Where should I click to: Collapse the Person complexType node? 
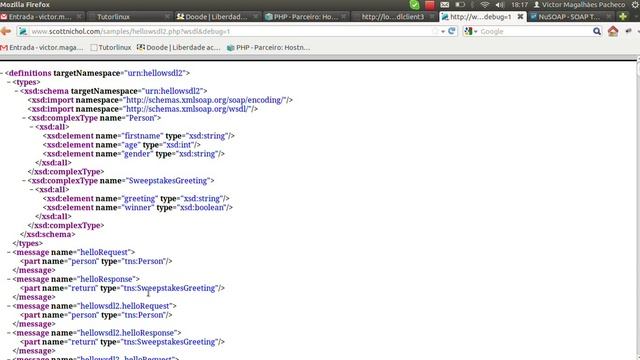tap(24, 118)
